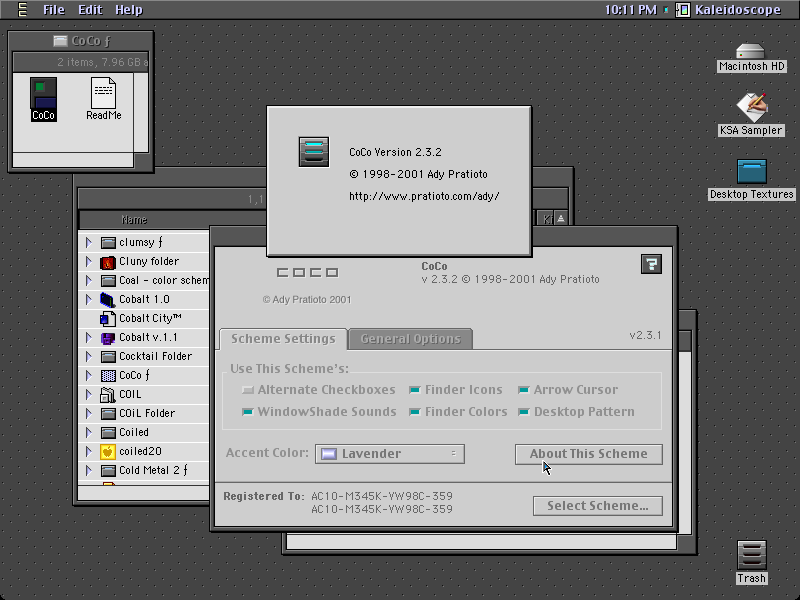Click the "Registered To:" label

click(264, 496)
